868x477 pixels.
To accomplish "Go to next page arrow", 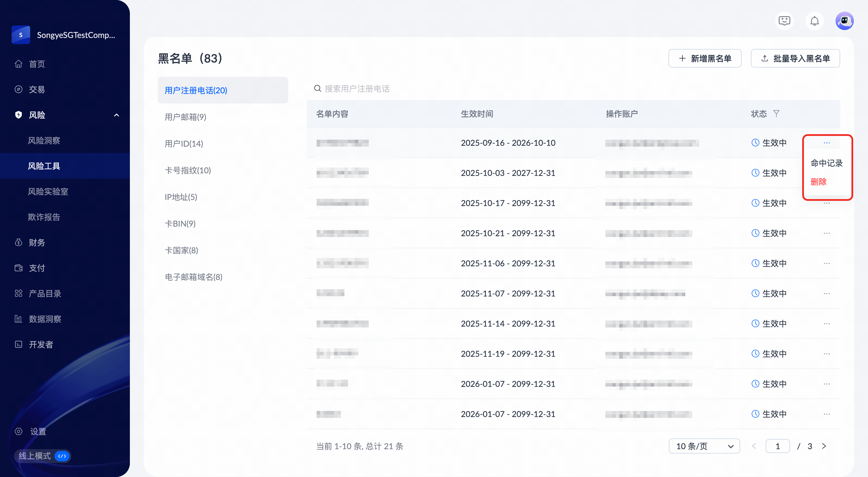I will [x=824, y=446].
